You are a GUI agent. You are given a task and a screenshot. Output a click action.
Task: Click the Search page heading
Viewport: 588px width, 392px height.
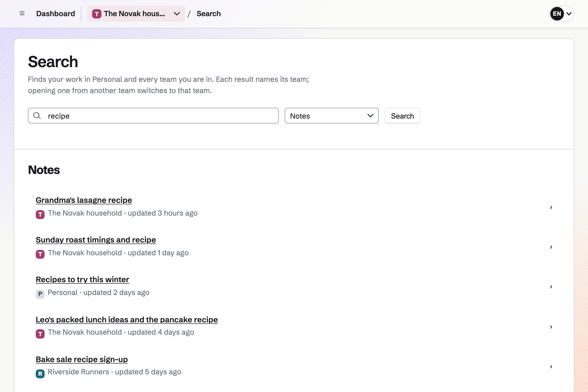(x=53, y=61)
